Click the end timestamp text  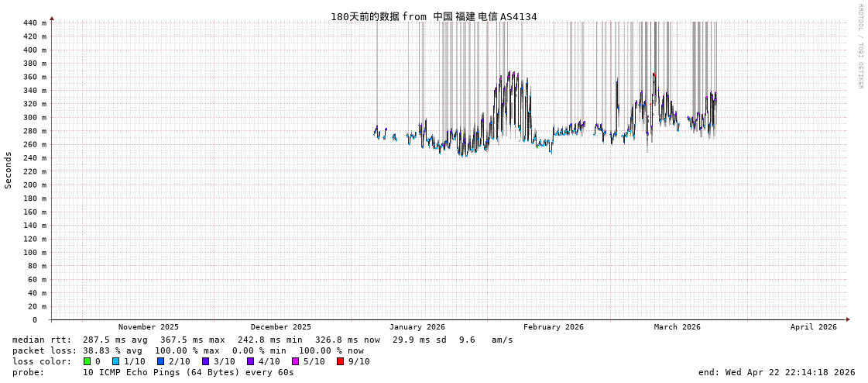click(777, 372)
